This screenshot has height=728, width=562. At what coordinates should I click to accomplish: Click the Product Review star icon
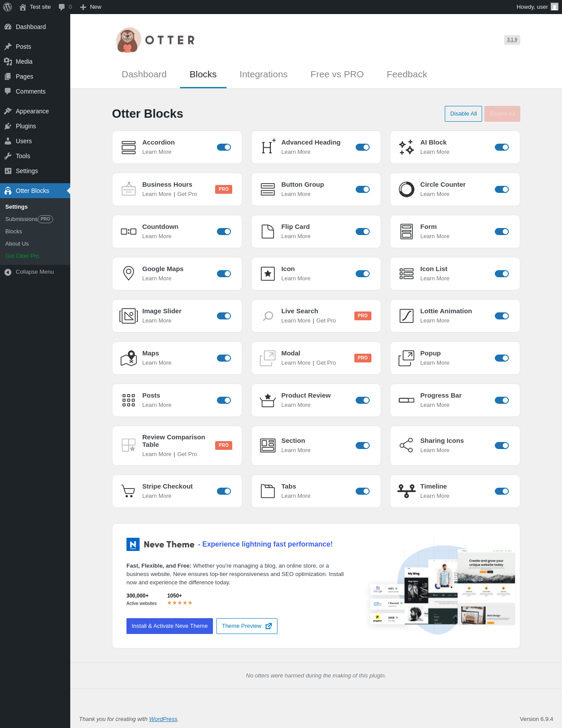tap(268, 400)
